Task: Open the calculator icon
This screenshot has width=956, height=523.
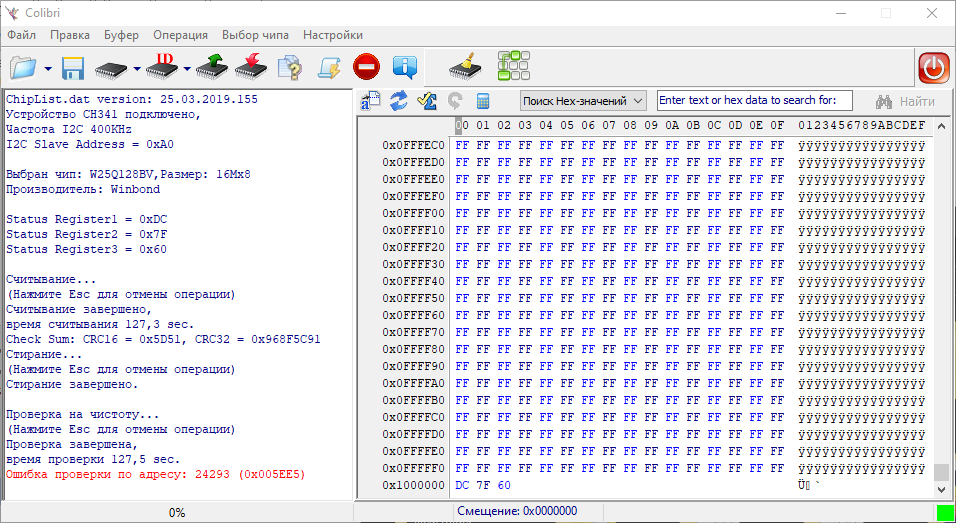Action: click(483, 101)
